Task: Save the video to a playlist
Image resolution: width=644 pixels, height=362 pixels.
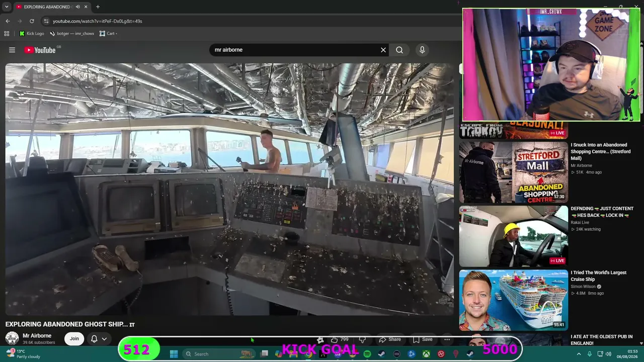Action: (423, 339)
